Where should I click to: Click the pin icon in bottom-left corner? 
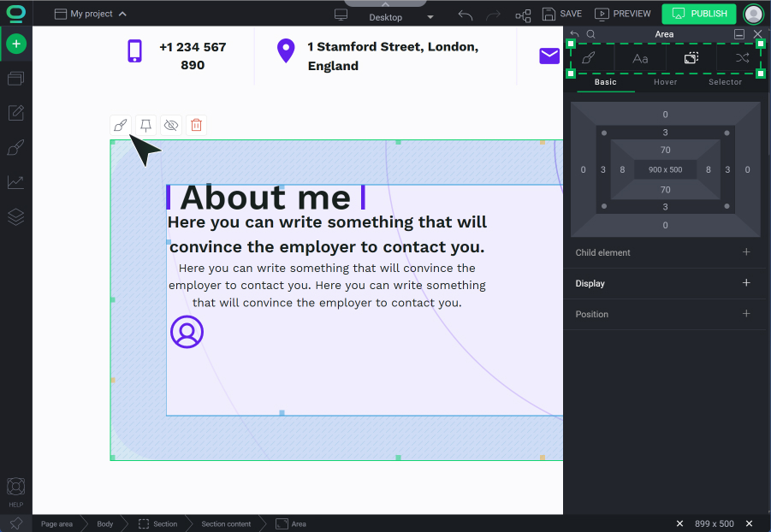[15, 523]
